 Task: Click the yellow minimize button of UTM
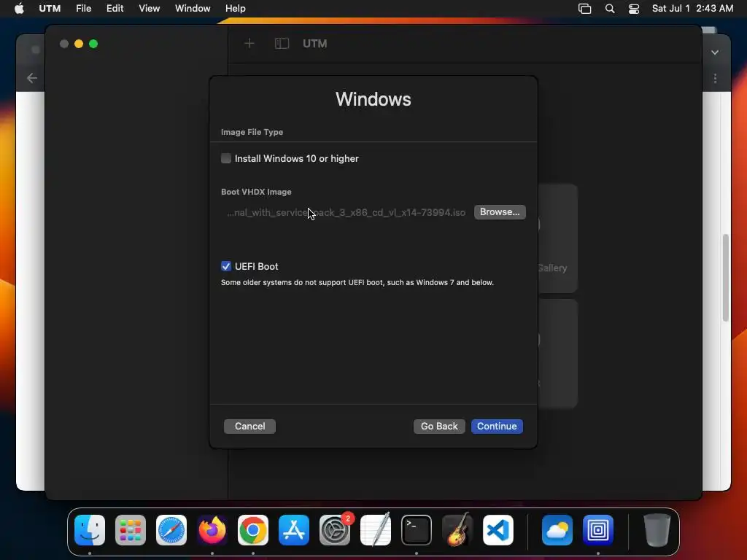[x=79, y=44]
